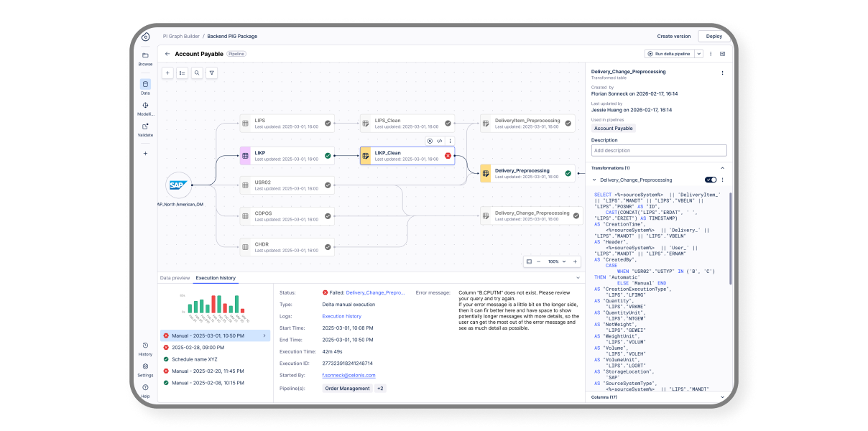
Task: Click the Deploy button
Action: pos(713,36)
